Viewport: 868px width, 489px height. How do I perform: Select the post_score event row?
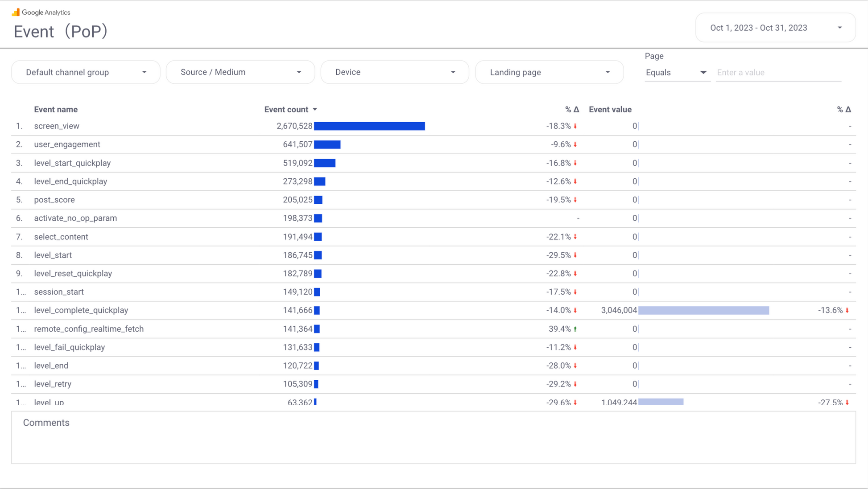tap(54, 200)
